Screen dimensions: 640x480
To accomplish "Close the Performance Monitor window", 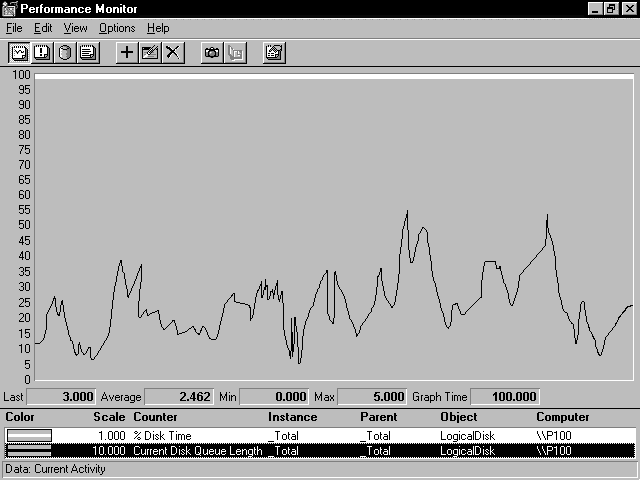I will coord(629,9).
